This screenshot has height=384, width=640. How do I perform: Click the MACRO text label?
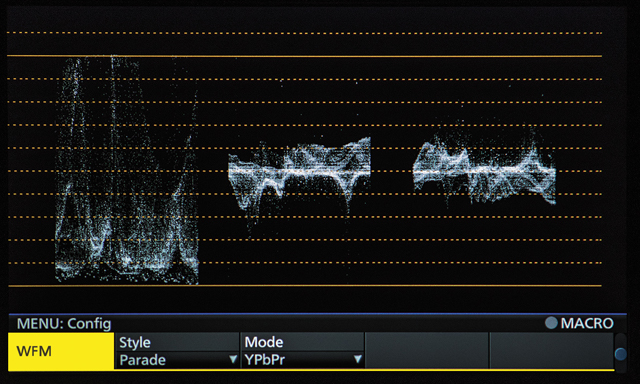tap(587, 323)
